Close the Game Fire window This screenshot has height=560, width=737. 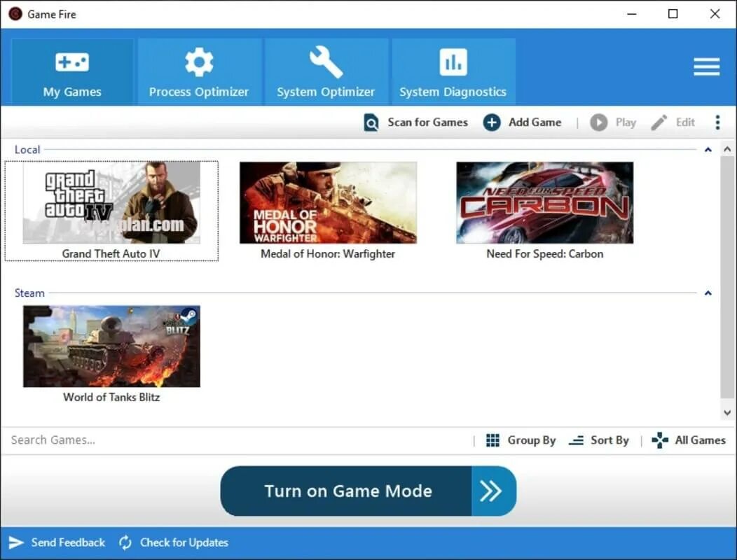point(715,13)
